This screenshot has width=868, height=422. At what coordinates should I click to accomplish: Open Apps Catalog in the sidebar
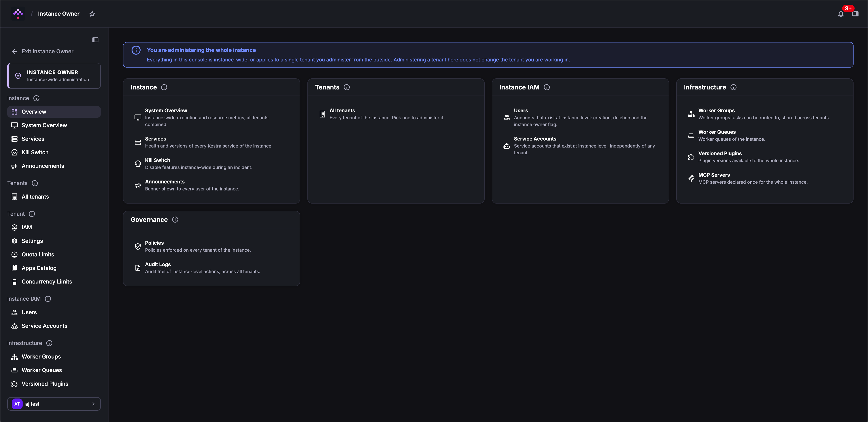(x=54, y=268)
